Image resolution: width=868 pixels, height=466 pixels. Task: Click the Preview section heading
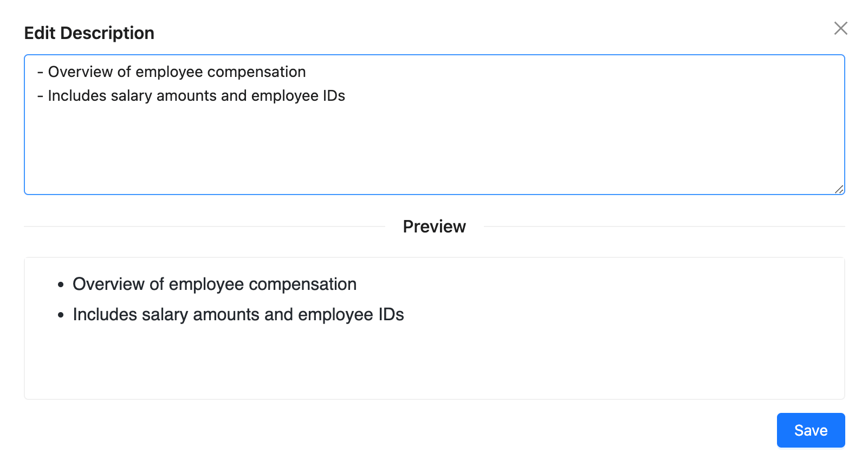pos(434,226)
